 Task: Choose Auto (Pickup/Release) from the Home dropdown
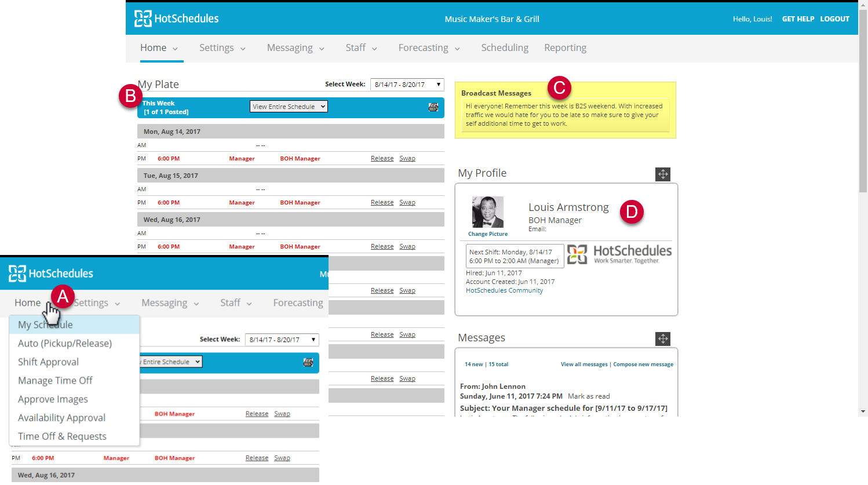tap(74, 343)
